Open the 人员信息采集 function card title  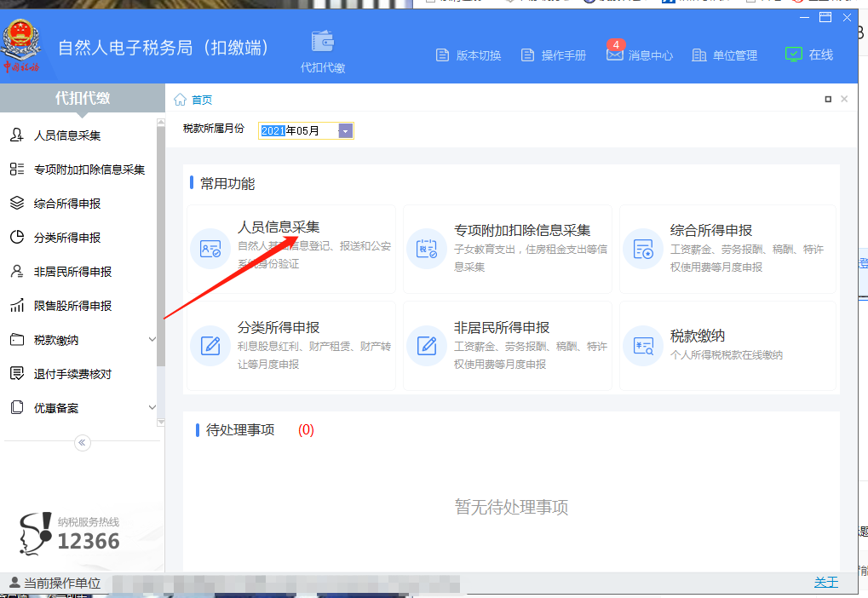coord(279,227)
